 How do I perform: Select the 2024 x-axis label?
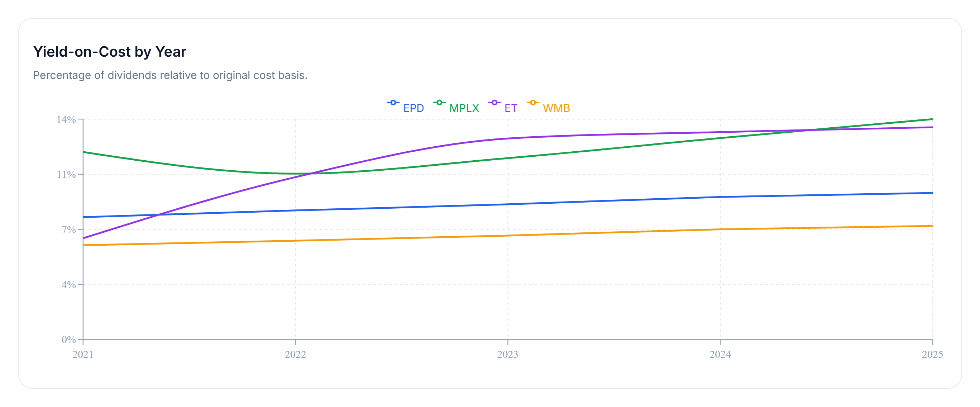(x=720, y=354)
